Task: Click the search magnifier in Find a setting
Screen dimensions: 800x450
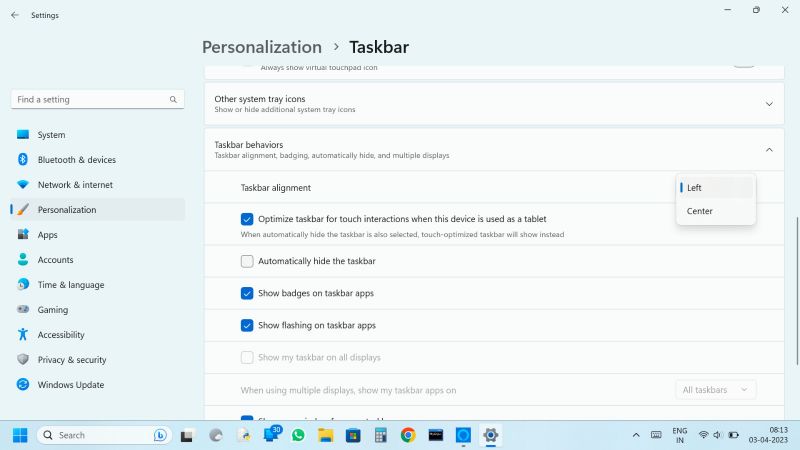Action: (x=173, y=99)
